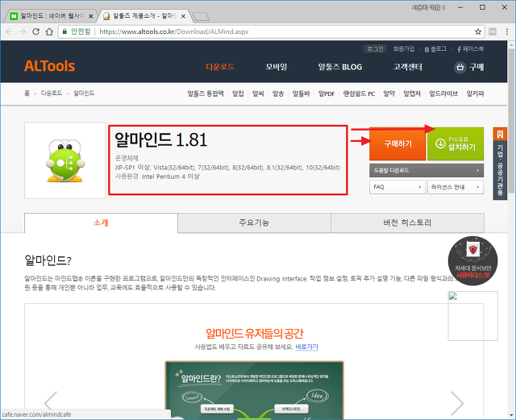Show previous slide with left chevron
516x420 pixels.
point(51,403)
